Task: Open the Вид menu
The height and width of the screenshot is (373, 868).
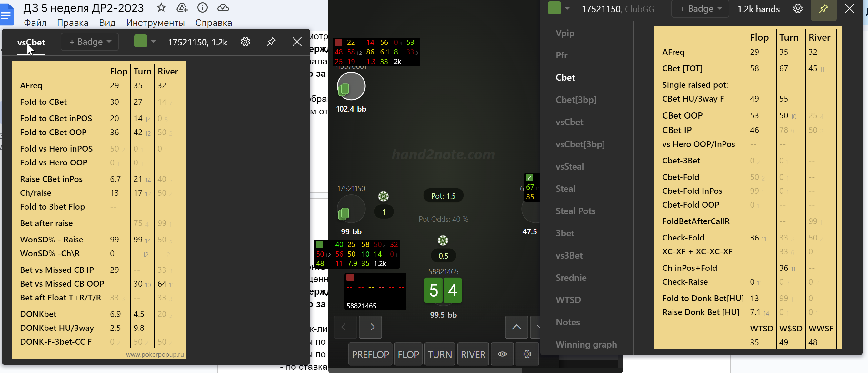Action: pyautogui.click(x=107, y=23)
